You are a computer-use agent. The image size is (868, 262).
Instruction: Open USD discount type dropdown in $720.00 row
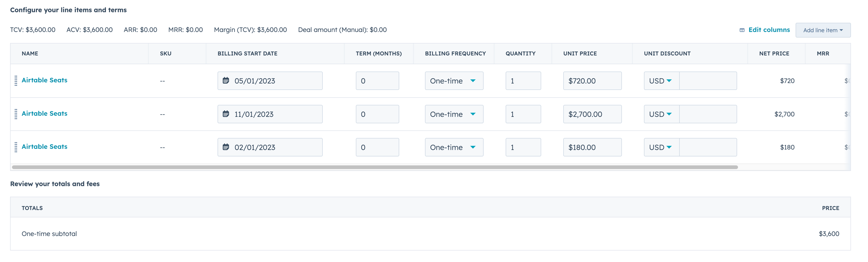662,81
